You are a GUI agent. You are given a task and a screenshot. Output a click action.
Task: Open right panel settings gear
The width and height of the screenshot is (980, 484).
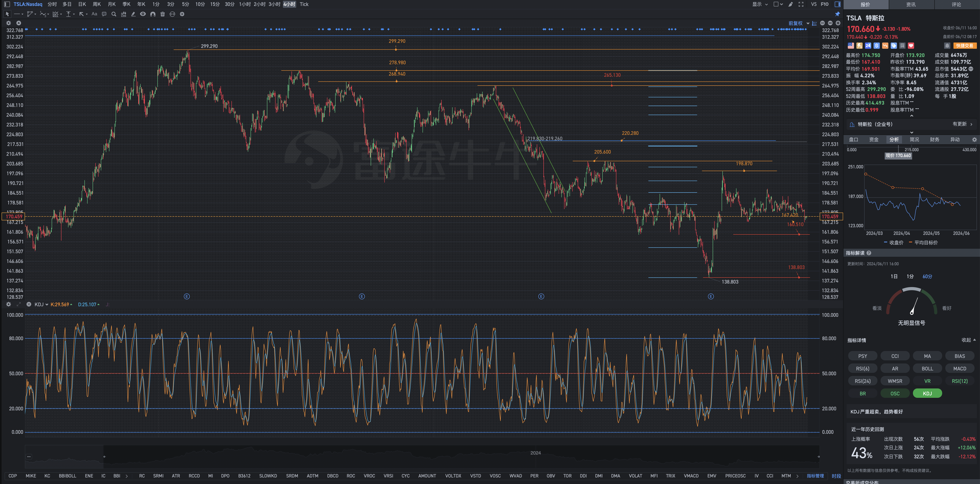[x=974, y=140]
